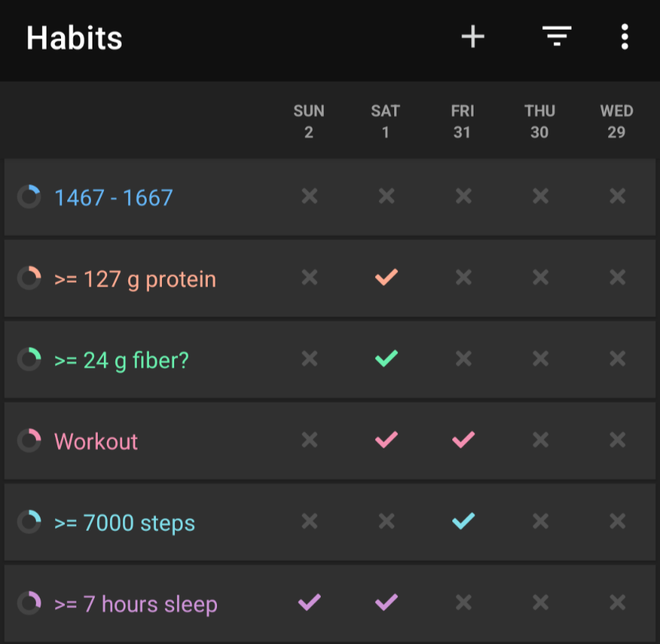
Task: Mark Sunday done for 1467 - 1667
Action: point(309,197)
